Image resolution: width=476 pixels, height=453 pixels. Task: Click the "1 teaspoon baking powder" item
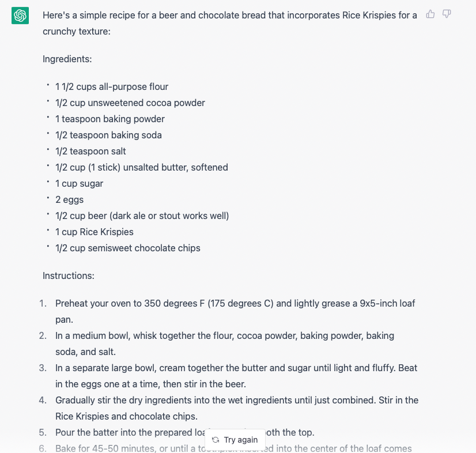click(x=110, y=119)
